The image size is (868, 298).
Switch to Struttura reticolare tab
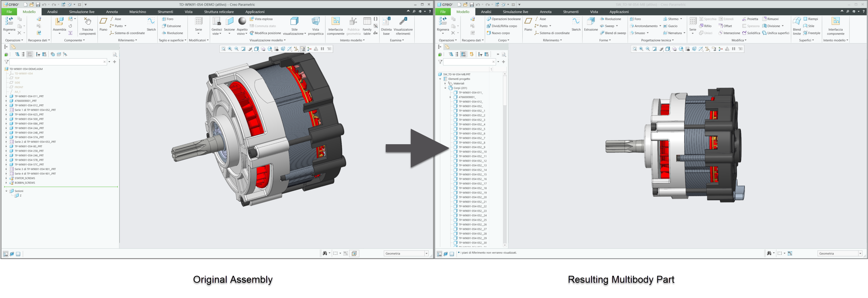tap(219, 12)
